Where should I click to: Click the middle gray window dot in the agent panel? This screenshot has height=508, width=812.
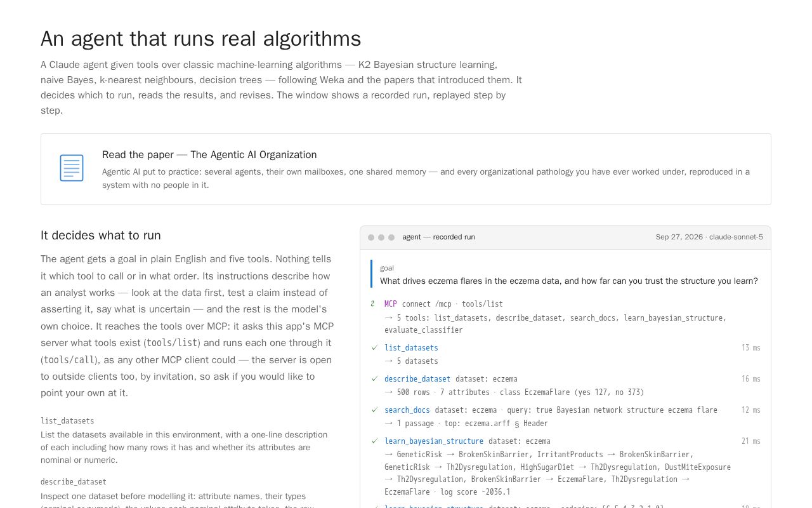[381, 237]
